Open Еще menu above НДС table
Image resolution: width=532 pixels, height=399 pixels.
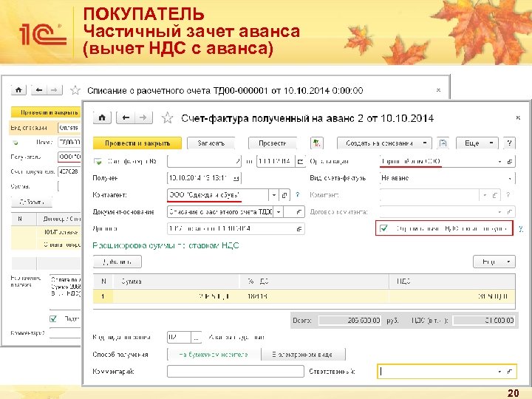click(x=494, y=262)
